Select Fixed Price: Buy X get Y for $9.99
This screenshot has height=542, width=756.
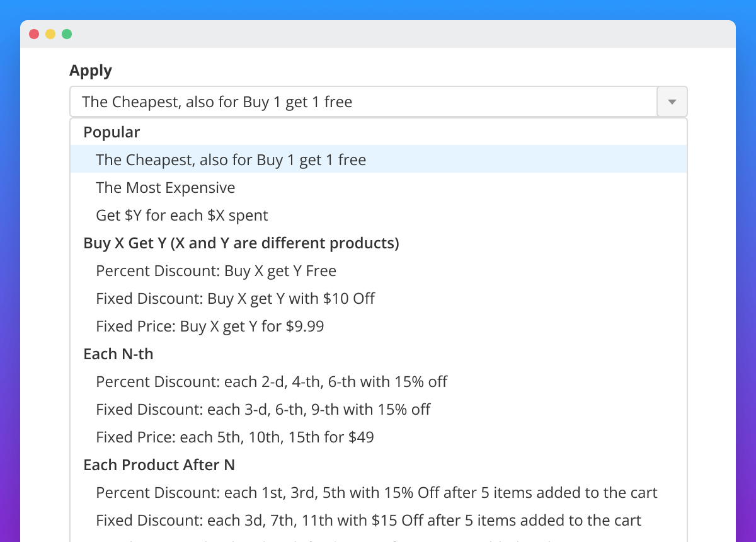pyautogui.click(x=210, y=326)
